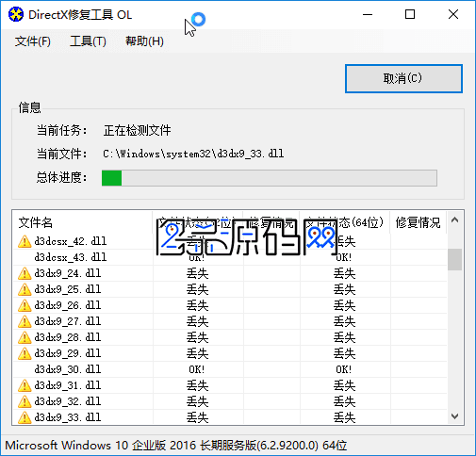
Task: Click warning icon beside d3dx9_32.dll
Action: pos(25,401)
